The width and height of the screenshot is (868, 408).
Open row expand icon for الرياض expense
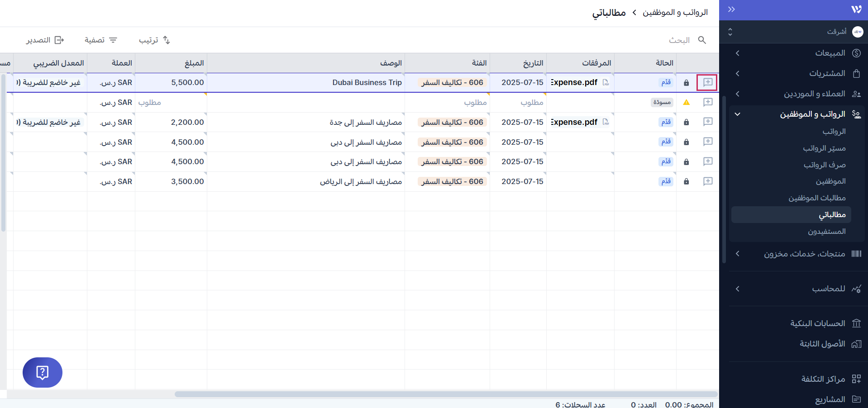(707, 181)
